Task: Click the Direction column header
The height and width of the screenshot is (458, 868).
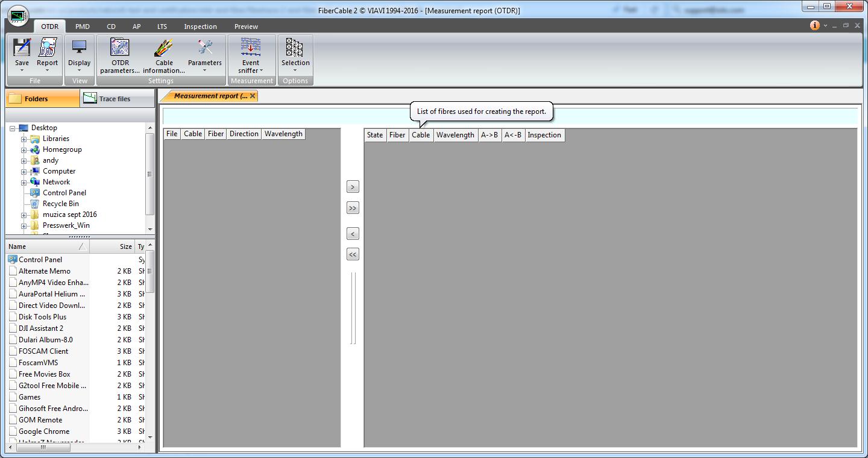Action: [x=244, y=134]
